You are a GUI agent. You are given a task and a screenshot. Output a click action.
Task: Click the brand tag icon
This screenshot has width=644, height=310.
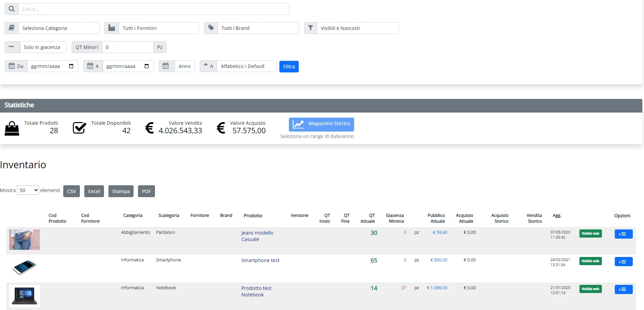coord(211,28)
